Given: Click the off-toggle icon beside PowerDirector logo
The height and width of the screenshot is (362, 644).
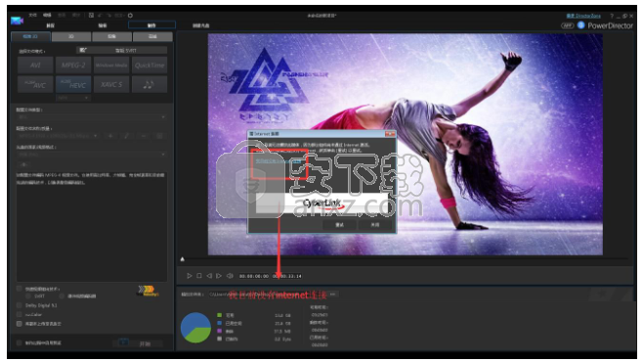Looking at the screenshot, I should point(567,25).
